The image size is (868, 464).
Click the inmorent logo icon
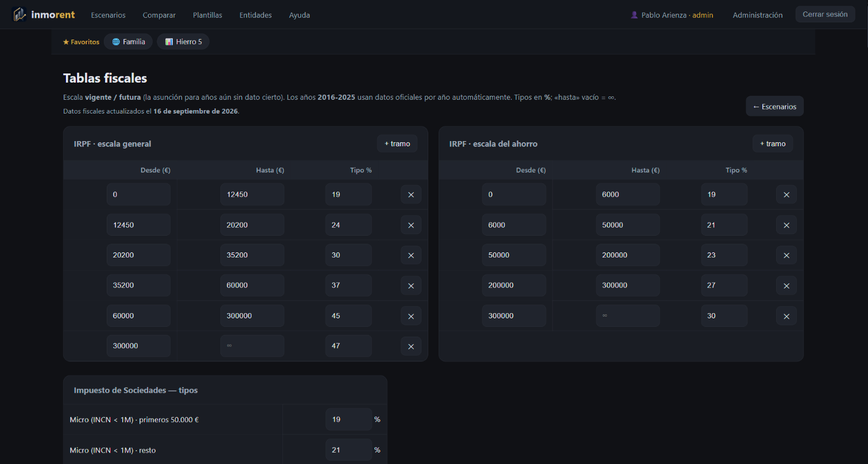20,14
